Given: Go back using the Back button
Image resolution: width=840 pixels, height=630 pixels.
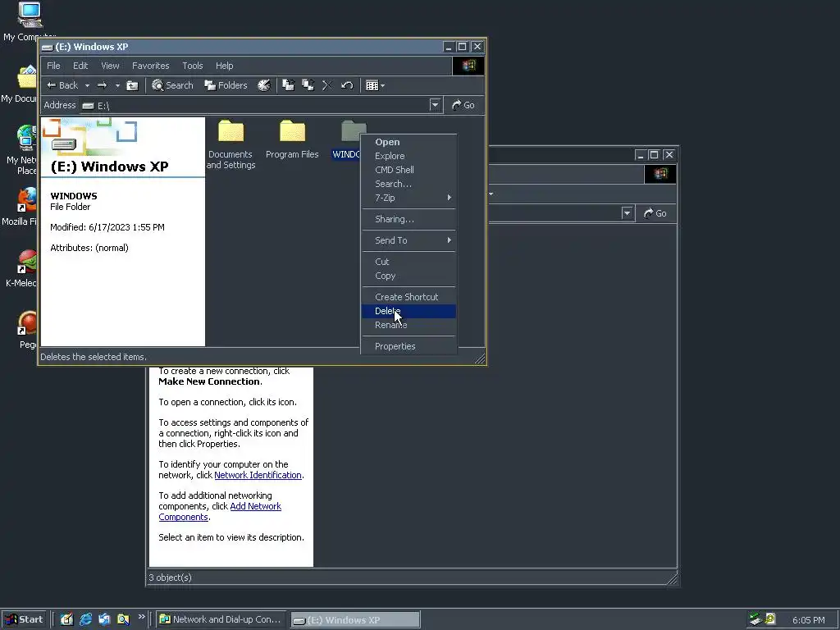Looking at the screenshot, I should 62,85.
